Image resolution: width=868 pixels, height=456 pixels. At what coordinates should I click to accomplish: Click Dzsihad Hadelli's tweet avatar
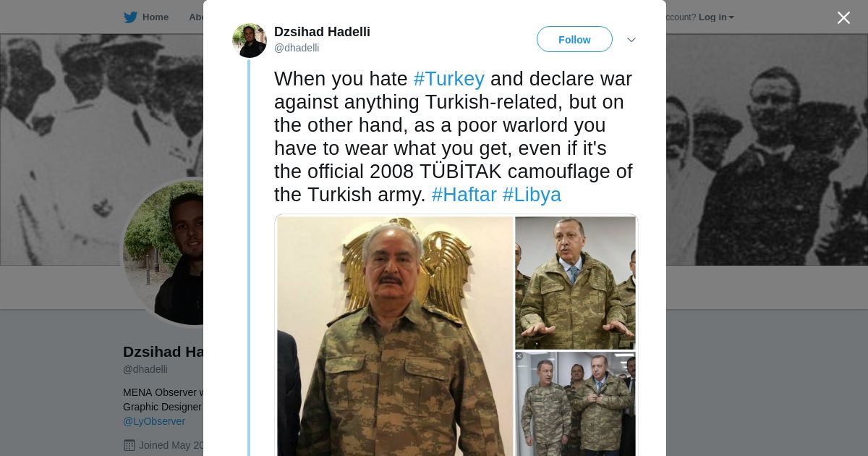[250, 41]
